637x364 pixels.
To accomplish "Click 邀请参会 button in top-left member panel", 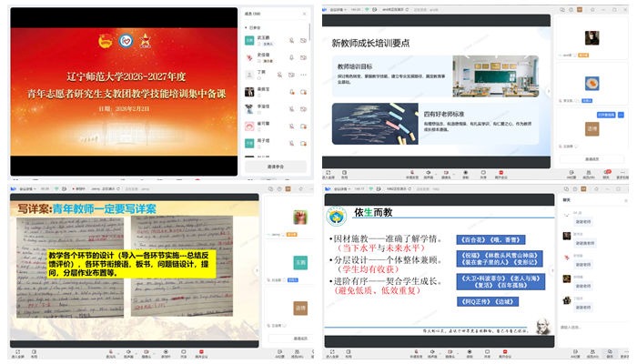I will pos(278,167).
